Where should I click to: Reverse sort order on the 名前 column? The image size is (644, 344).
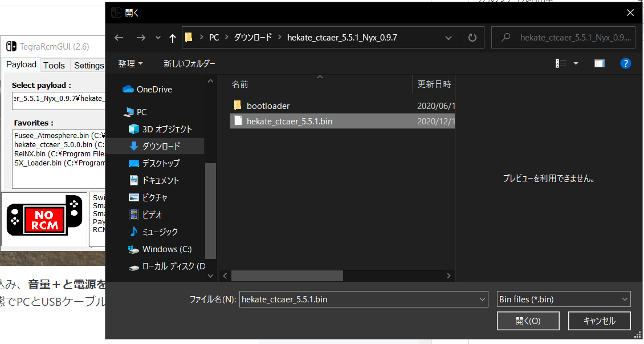pyautogui.click(x=241, y=83)
